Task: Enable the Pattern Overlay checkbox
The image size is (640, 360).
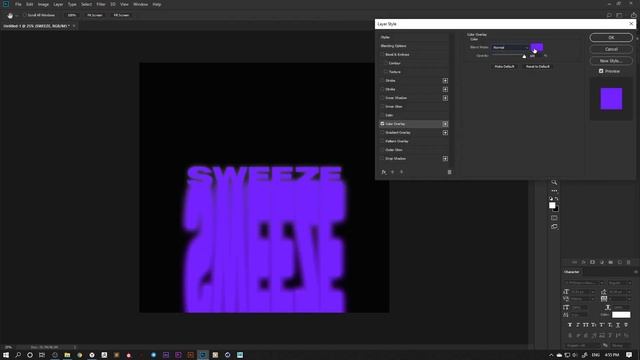Action: pos(382,141)
